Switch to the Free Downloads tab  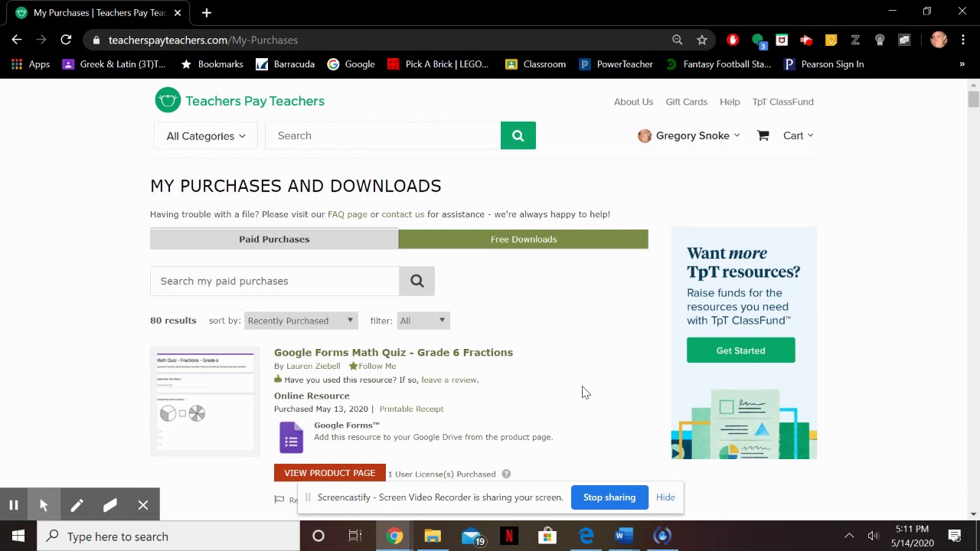(x=524, y=239)
